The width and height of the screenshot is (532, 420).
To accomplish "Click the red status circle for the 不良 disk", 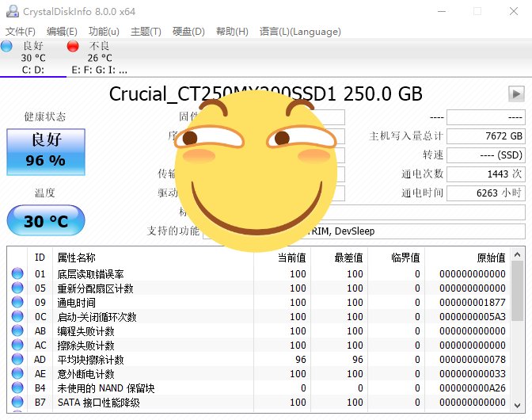I will point(73,46).
